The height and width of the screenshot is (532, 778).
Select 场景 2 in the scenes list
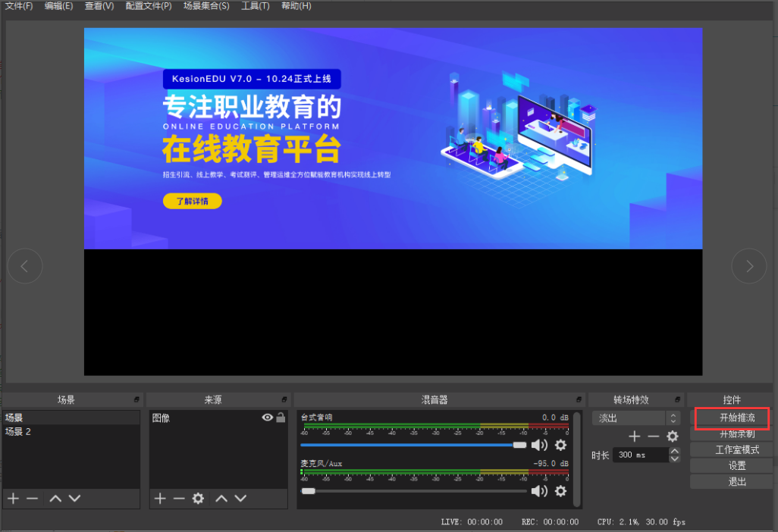point(18,432)
